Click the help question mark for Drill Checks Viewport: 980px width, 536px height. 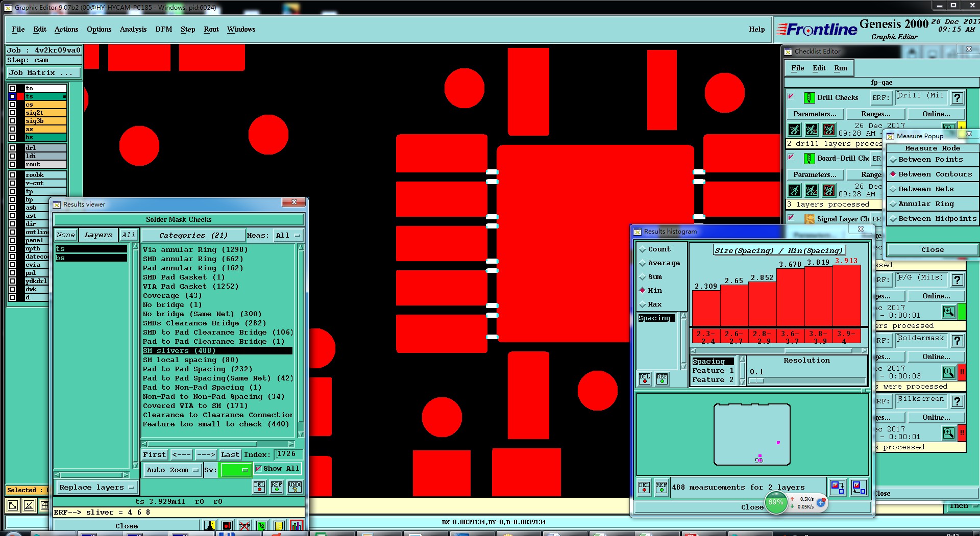pyautogui.click(x=958, y=98)
